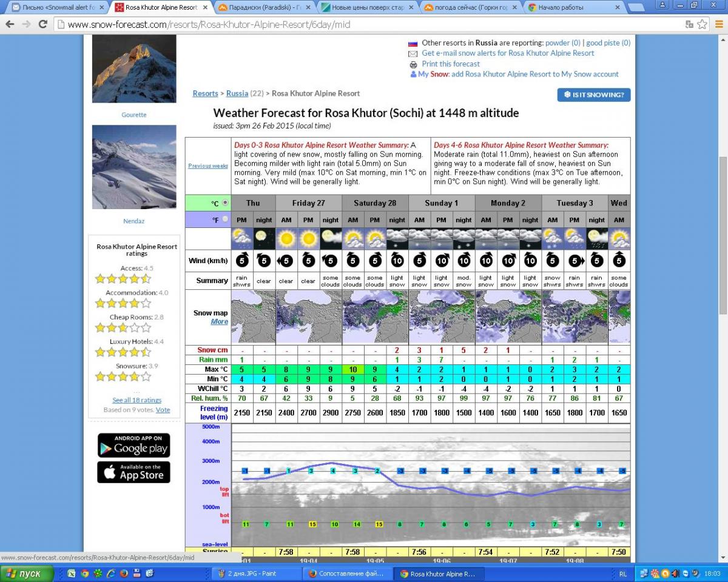Click the translate page icon in address bar
This screenshot has width=728, height=582.
click(x=689, y=24)
